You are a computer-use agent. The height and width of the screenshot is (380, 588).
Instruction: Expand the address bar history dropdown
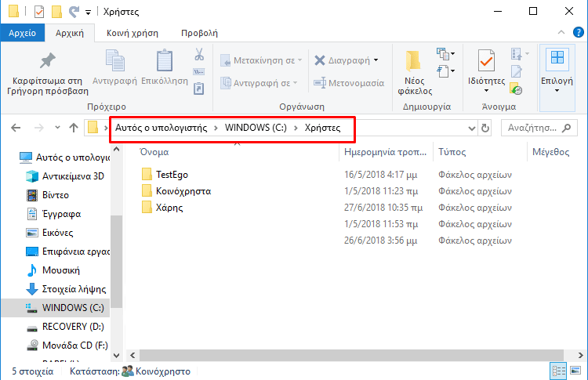[x=472, y=128]
